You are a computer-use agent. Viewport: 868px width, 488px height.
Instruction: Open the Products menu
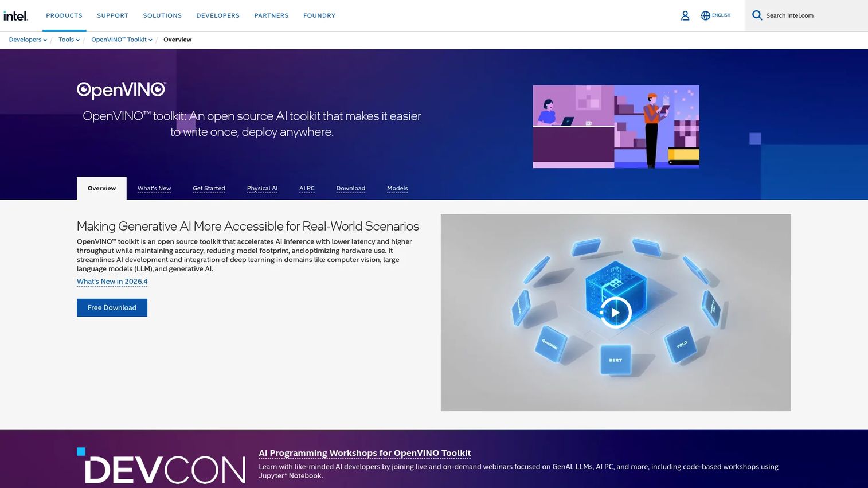(64, 15)
